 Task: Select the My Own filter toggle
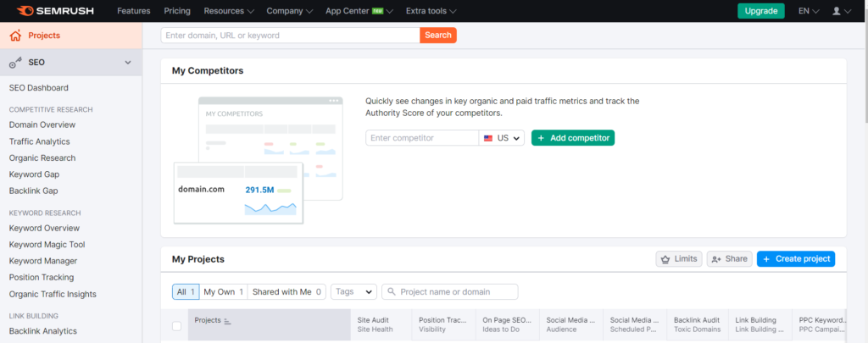[x=223, y=291]
